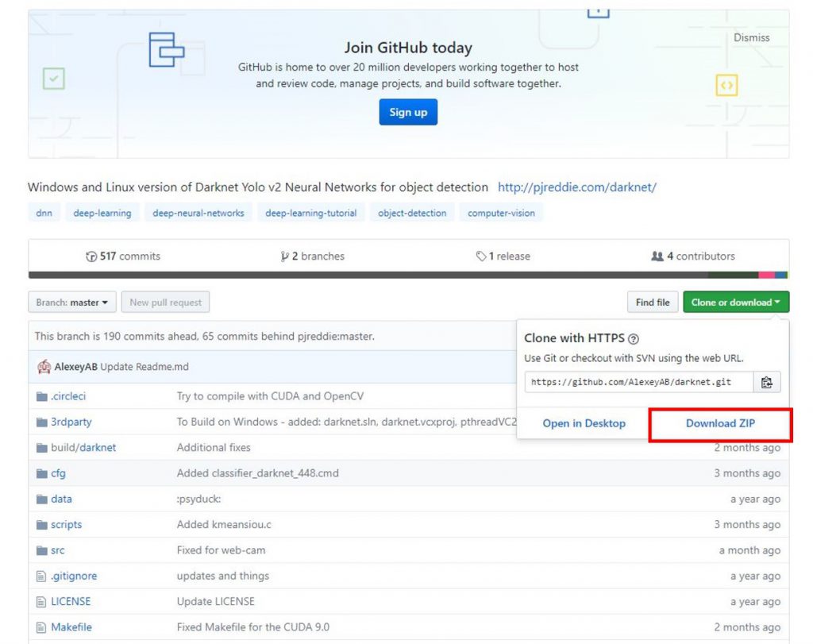Select the clone URL text field
813x644 pixels.
639,382
